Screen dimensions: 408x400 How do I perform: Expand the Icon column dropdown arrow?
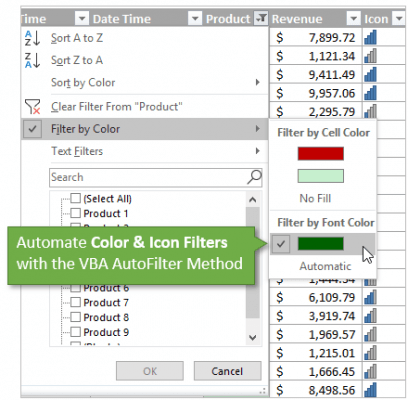click(399, 18)
